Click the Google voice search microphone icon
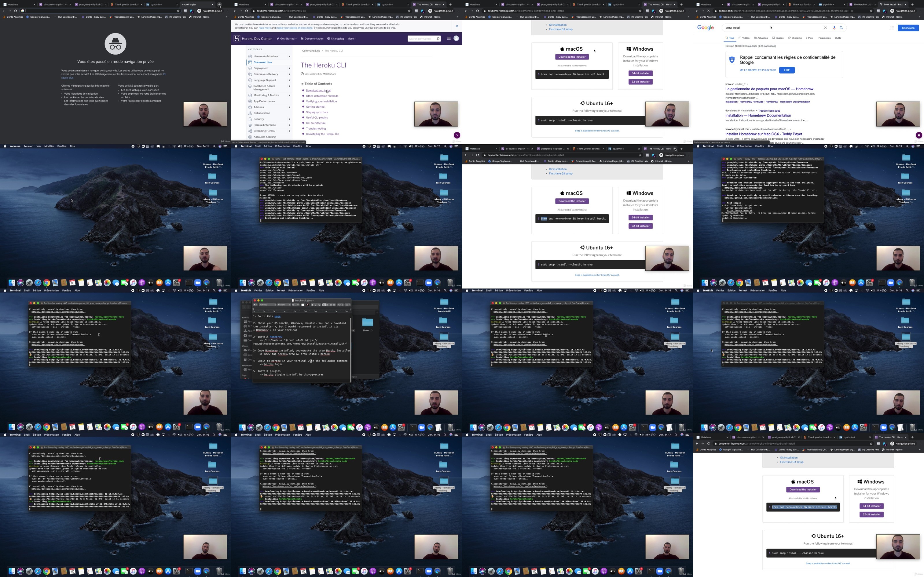 tap(834, 28)
